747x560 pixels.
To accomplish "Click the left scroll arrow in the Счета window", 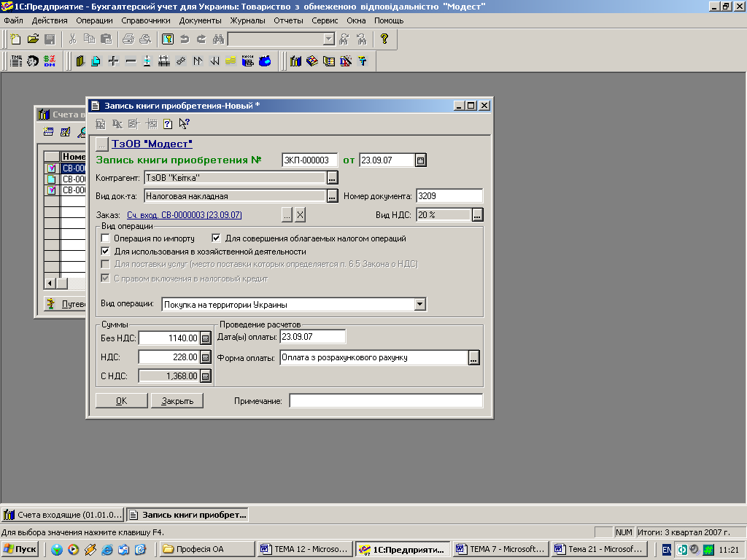I will click(50, 283).
